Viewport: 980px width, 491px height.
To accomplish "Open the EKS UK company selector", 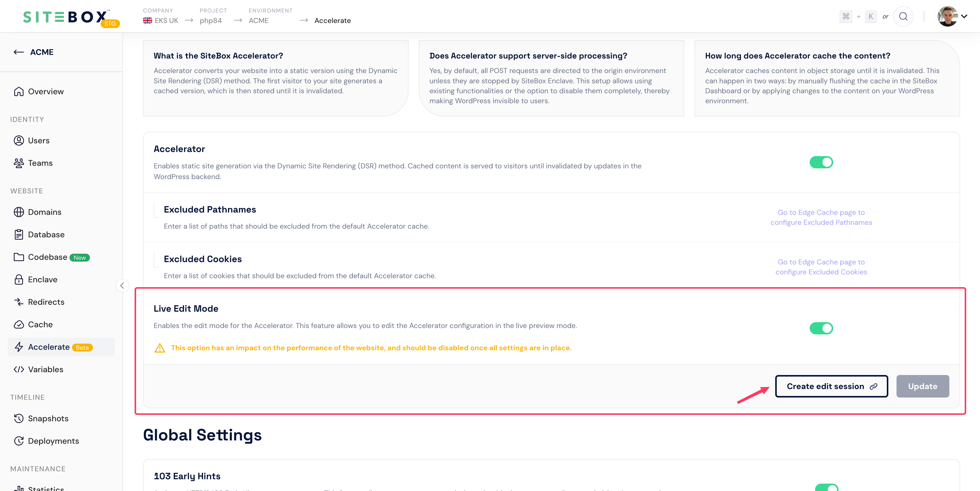I will click(161, 20).
